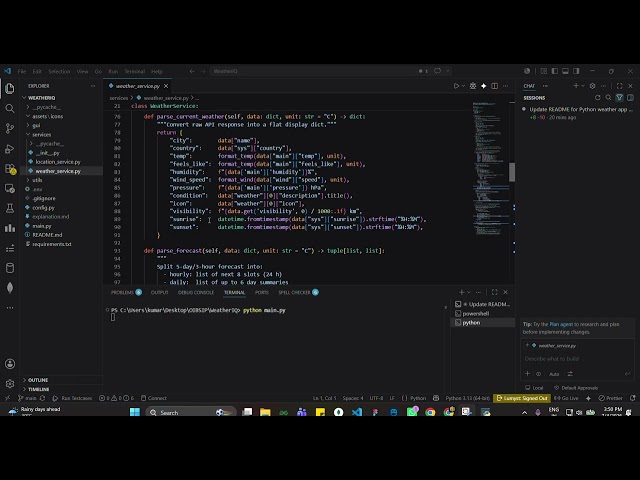Image resolution: width=640 pixels, height=480 pixels.
Task: Open the bar chart view in activity bar
Action: [10, 228]
